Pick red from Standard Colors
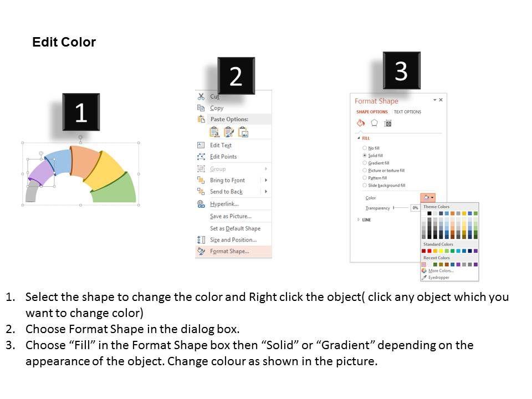The height and width of the screenshot is (399, 532). coord(429,251)
